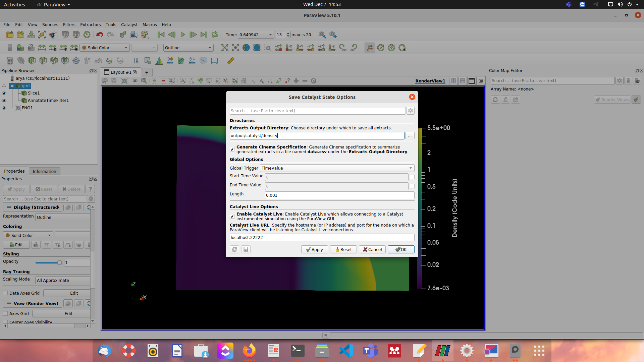Click Apply in the dialog
This screenshot has width=644, height=362.
click(314, 249)
